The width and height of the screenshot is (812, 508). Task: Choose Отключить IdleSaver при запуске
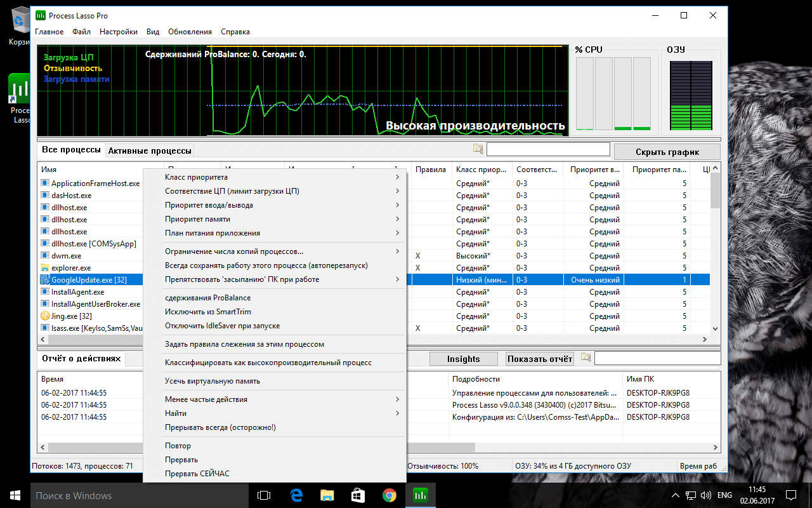pyautogui.click(x=275, y=326)
